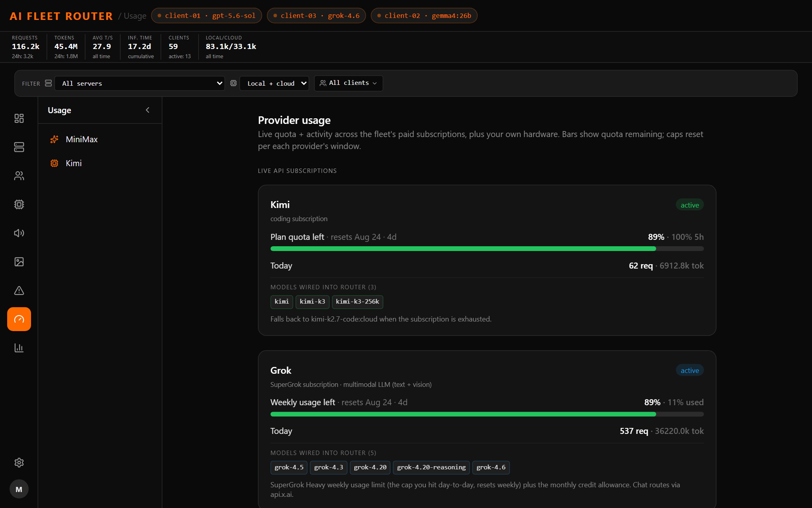The width and height of the screenshot is (812, 508).
Task: Click the REQUESTS 116.2k stat
Action: 25,47
